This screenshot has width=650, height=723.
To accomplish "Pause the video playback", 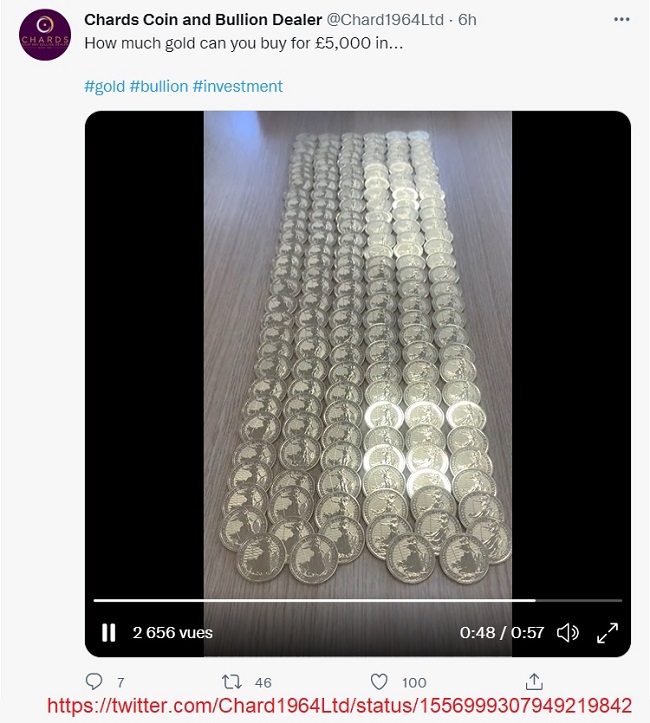I will (x=108, y=633).
